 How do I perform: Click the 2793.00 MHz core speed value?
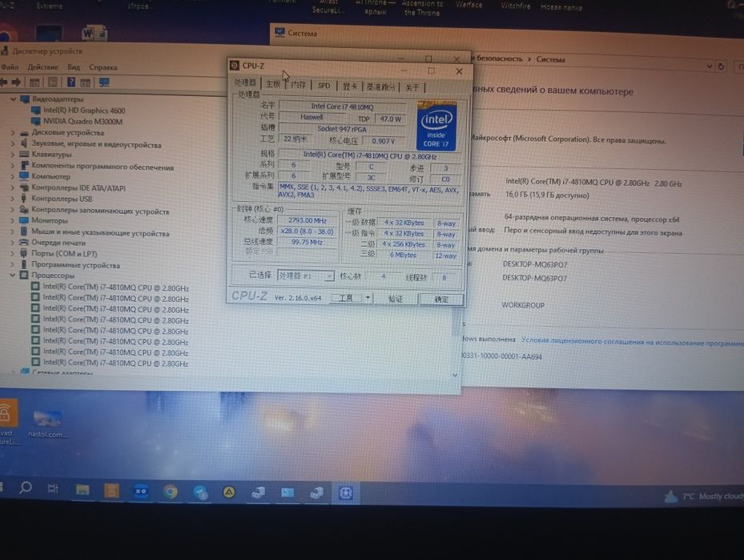pyautogui.click(x=307, y=220)
